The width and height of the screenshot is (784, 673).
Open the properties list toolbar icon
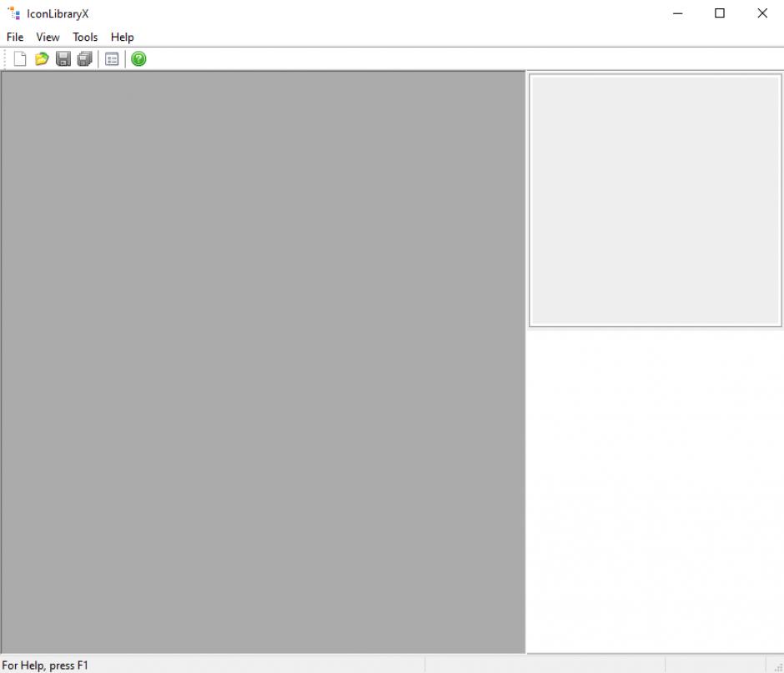(112, 59)
